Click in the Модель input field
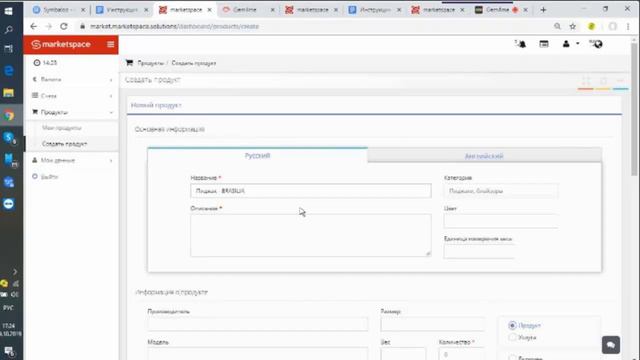 click(x=258, y=353)
